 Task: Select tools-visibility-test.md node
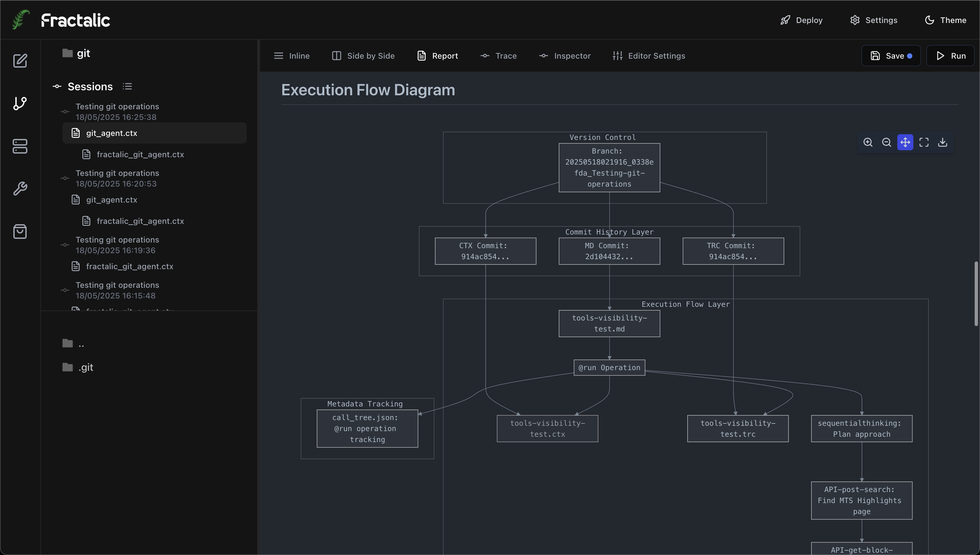[x=609, y=323]
